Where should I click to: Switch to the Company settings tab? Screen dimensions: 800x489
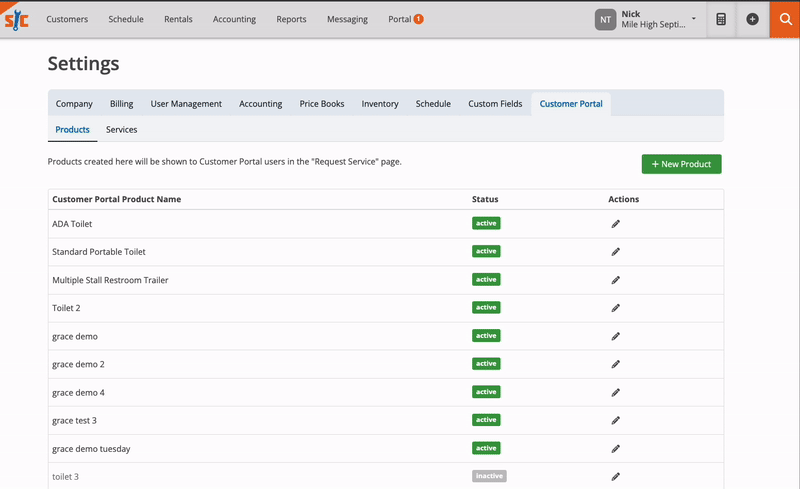74,104
